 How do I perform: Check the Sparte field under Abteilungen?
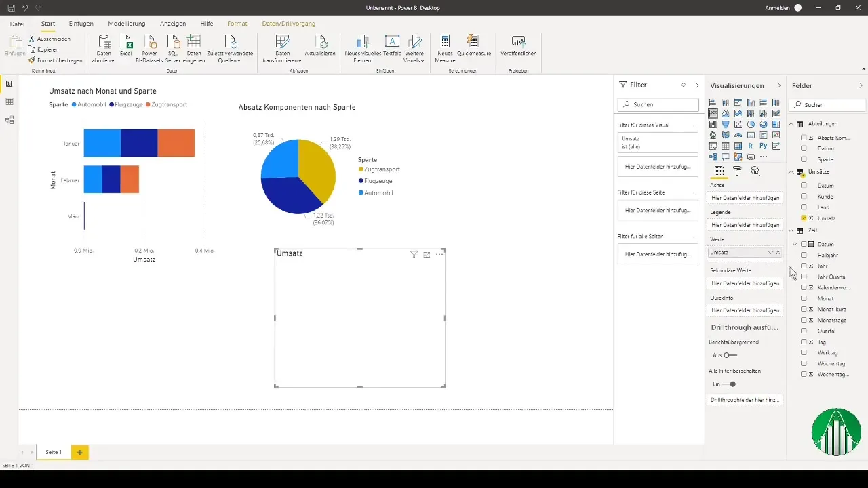804,159
